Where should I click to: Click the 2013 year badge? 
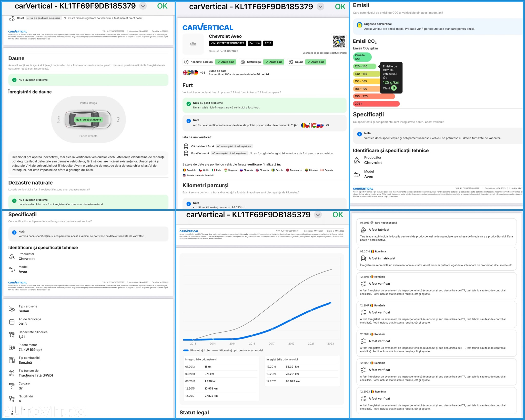click(x=268, y=43)
